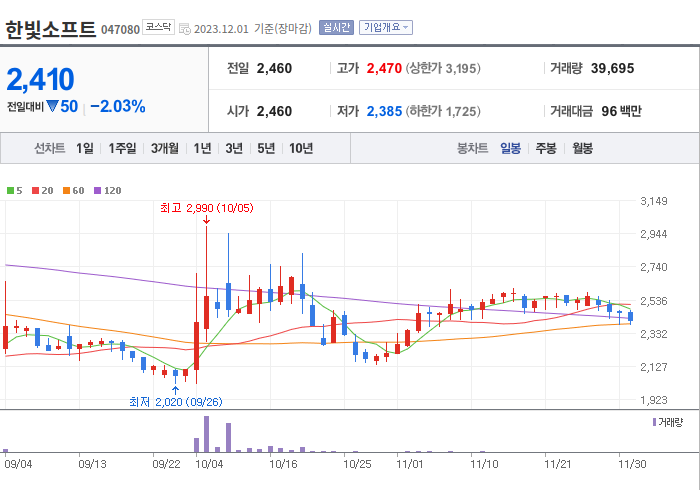Click the 1,923 price axis label
The height and width of the screenshot is (490, 700).
654,400
